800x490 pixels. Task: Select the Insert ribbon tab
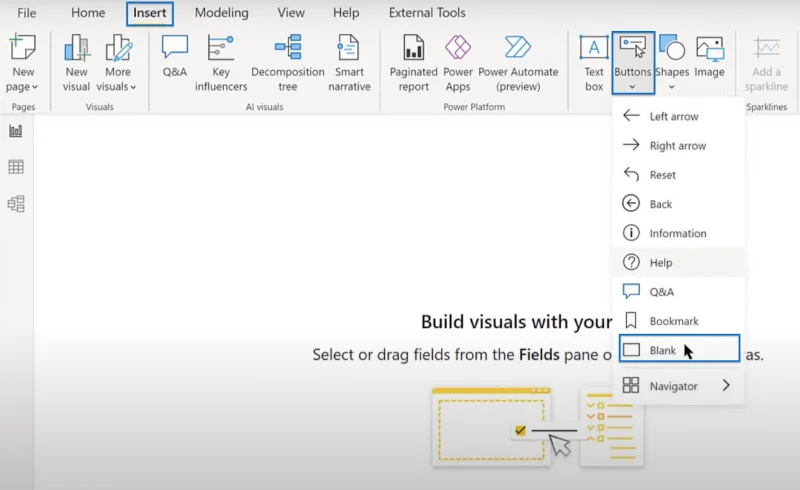[x=149, y=13]
